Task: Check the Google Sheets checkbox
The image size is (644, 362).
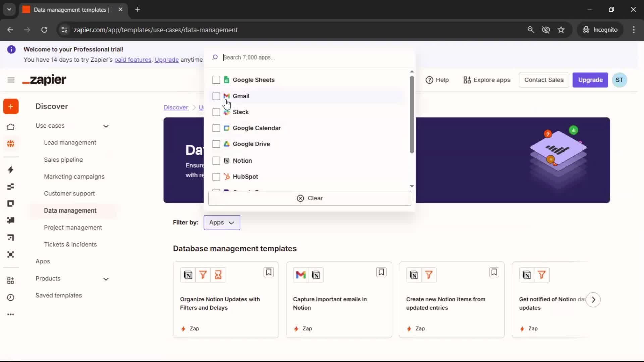Action: 216,80
